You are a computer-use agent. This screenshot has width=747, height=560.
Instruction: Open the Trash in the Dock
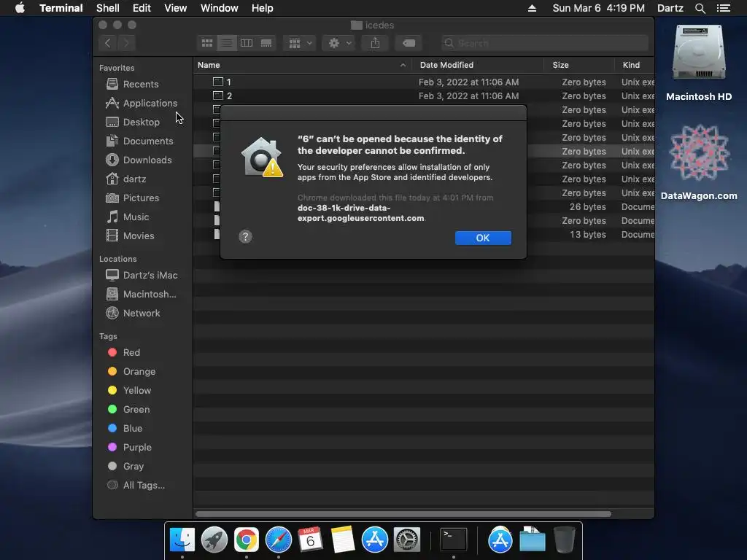coord(565,540)
